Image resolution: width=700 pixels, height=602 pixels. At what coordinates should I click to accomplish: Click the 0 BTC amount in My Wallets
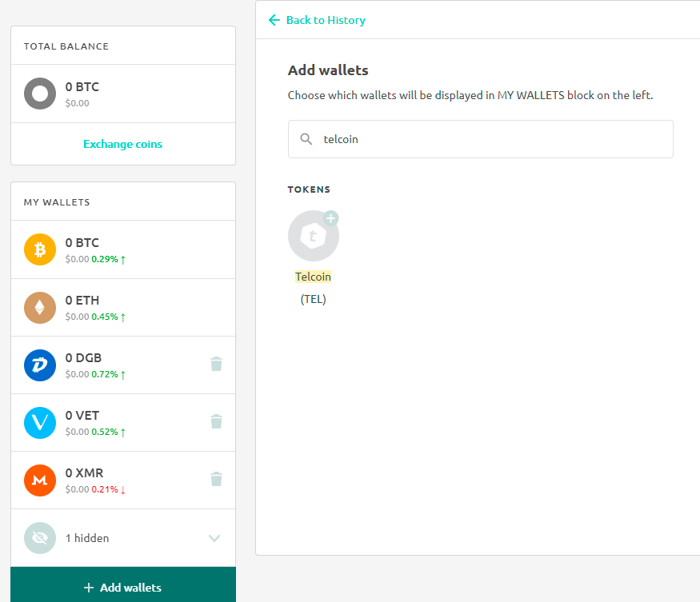tap(82, 243)
